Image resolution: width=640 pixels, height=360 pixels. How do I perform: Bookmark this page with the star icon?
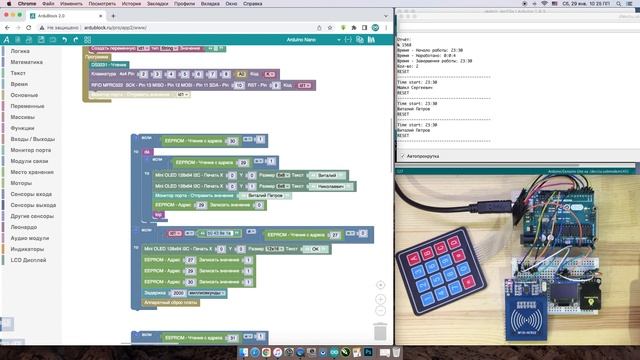click(330, 28)
